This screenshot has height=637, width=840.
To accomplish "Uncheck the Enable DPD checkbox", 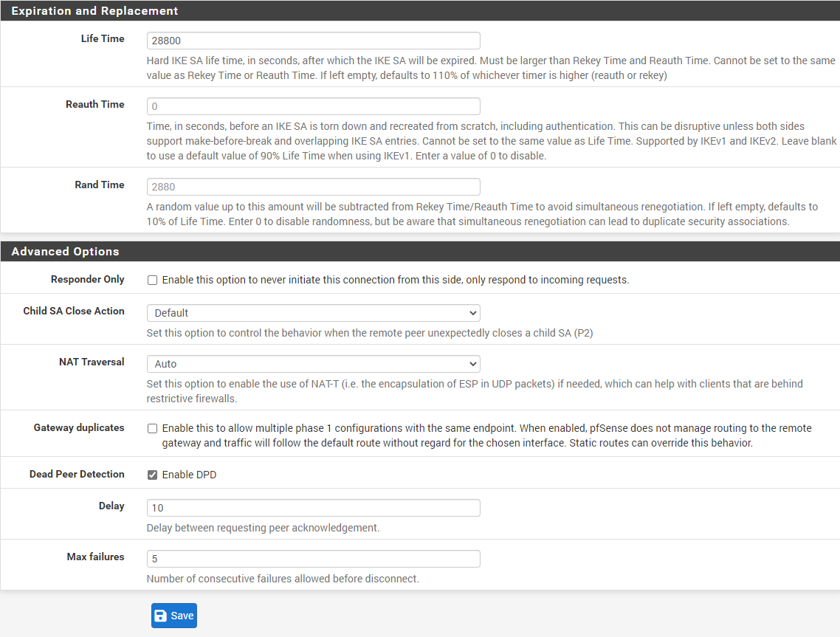I will [x=152, y=475].
